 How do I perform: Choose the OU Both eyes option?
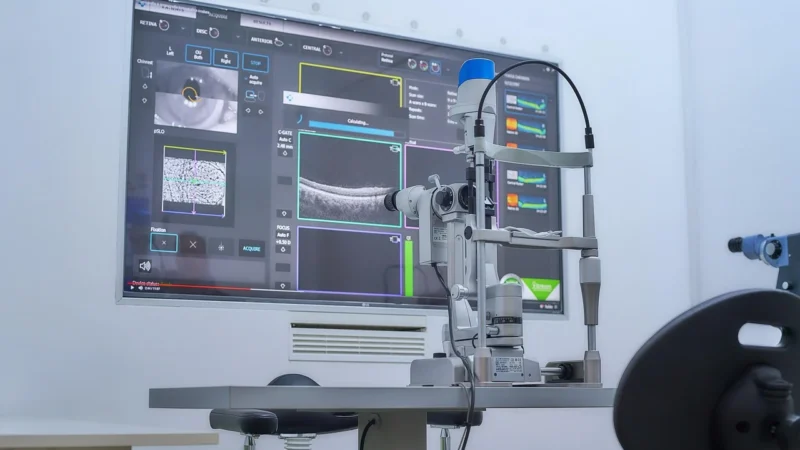pos(198,55)
